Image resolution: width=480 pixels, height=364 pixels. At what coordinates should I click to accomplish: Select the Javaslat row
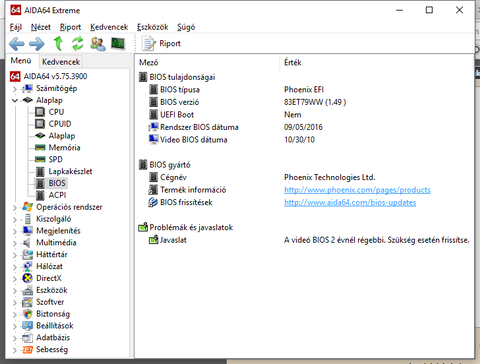304,240
